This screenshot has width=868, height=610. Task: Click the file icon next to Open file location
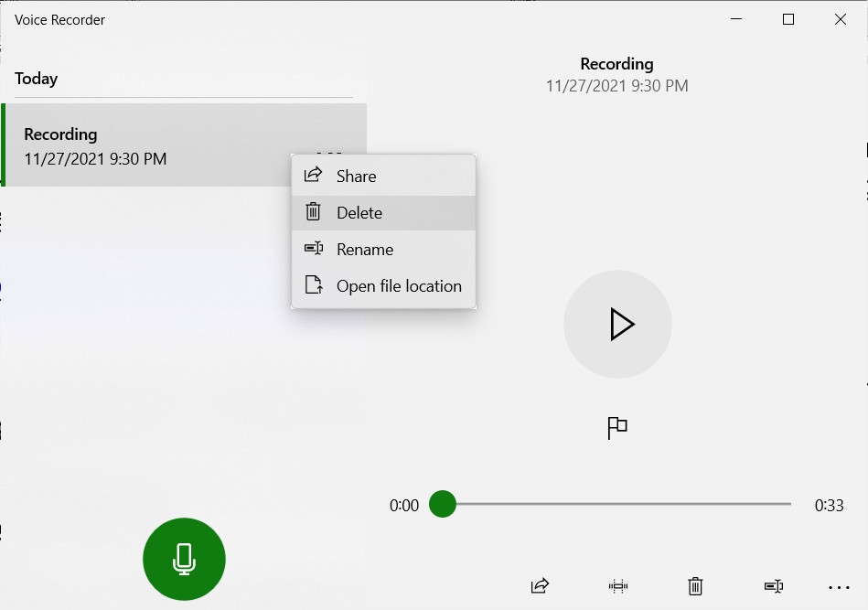tap(314, 285)
